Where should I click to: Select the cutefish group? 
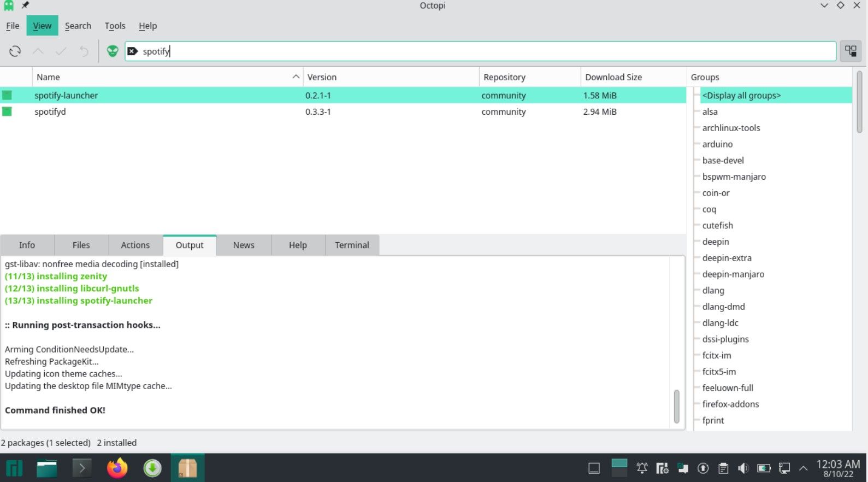718,225
